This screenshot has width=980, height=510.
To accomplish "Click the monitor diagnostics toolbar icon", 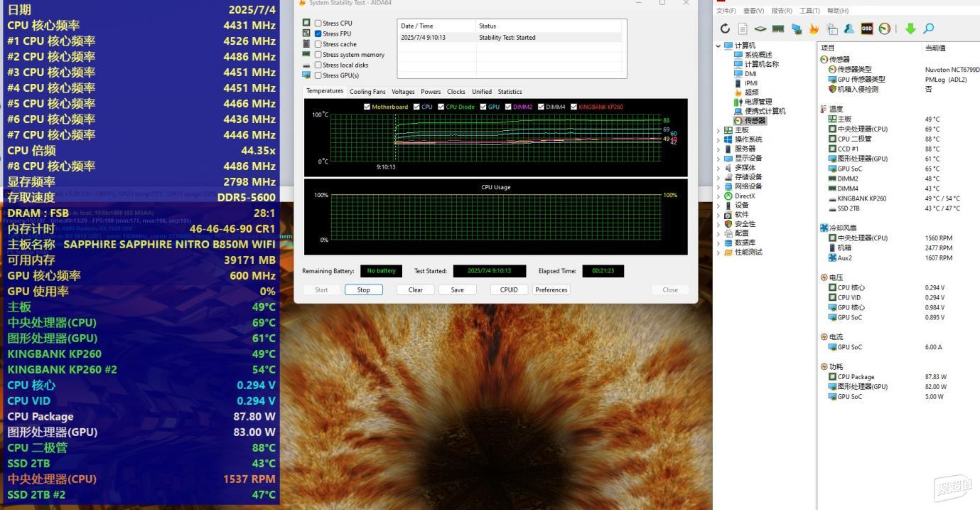I will tap(831, 28).
